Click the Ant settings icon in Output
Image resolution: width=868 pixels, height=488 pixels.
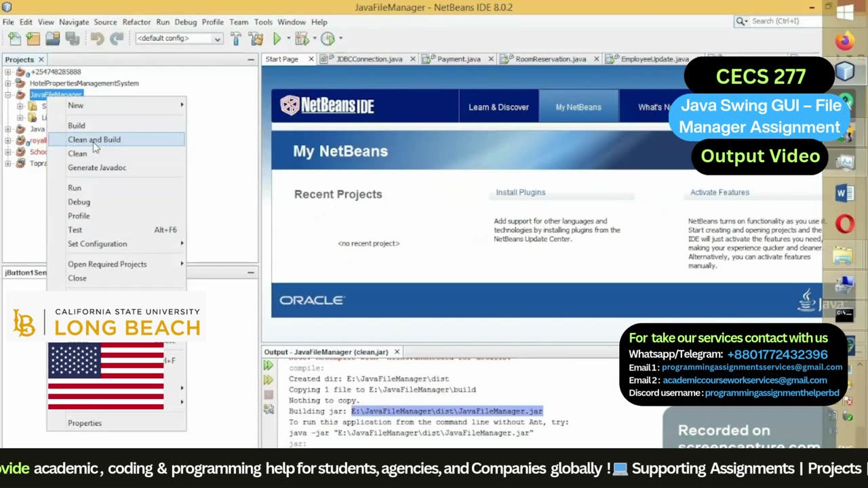269,409
